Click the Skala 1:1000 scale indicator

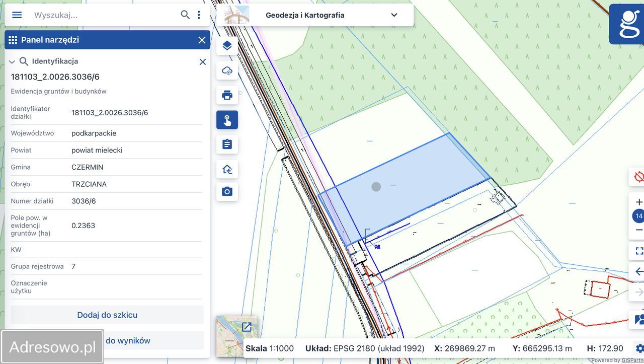(270, 348)
